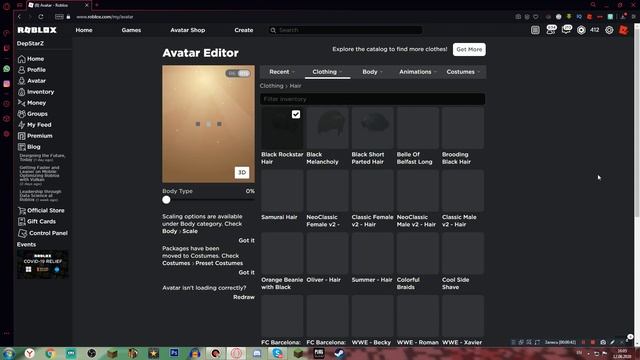This screenshot has height=360, width=640.
Task: Click the Premium sidebar icon
Action: coord(22,136)
